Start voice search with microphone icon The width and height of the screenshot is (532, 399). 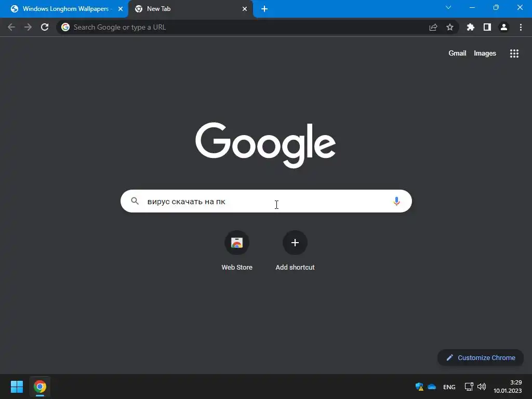(396, 201)
